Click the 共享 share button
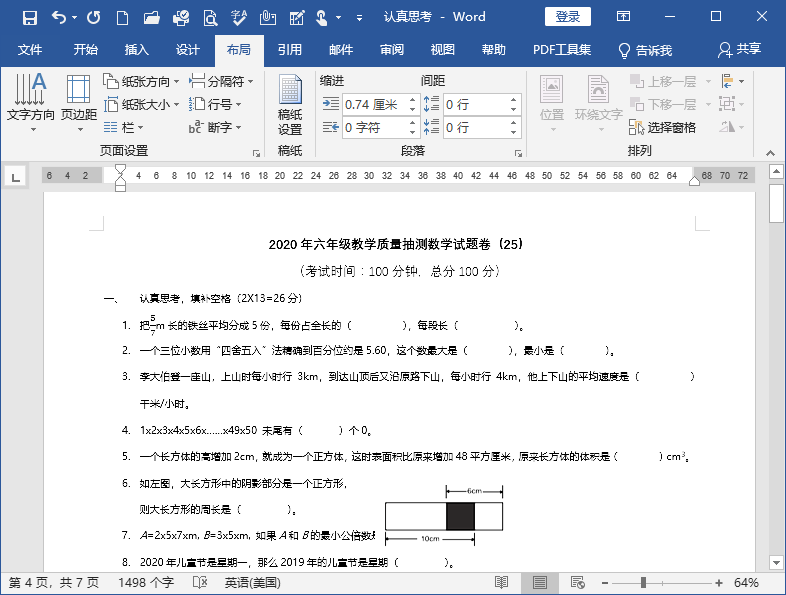Viewport: 786px width, 595px height. tap(739, 50)
